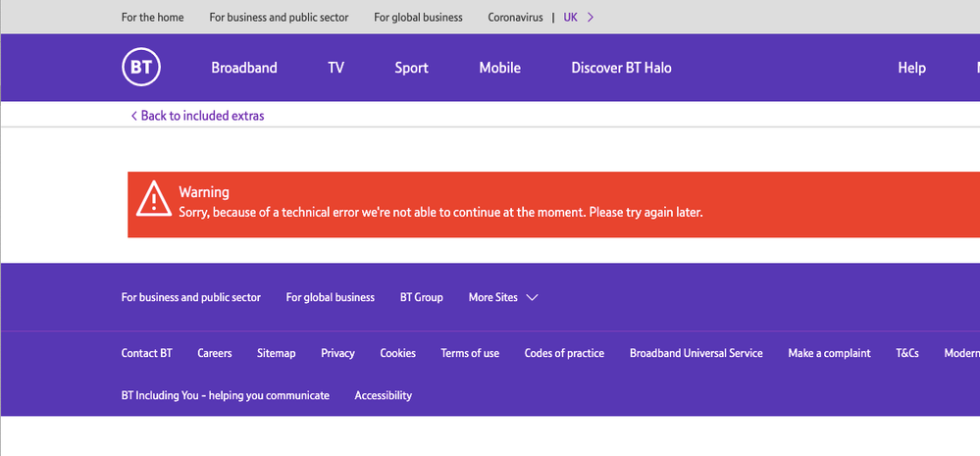Click the BT logo icon

(x=141, y=68)
